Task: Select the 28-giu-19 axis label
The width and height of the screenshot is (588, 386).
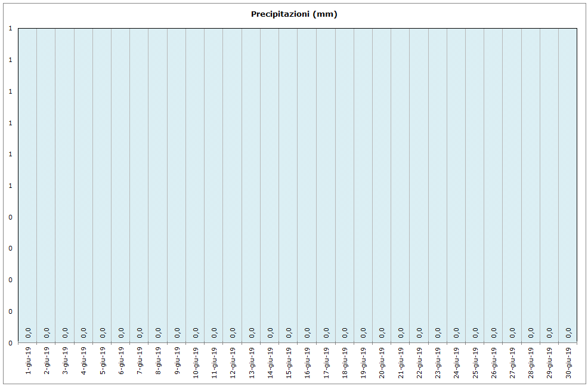Action: click(x=531, y=362)
